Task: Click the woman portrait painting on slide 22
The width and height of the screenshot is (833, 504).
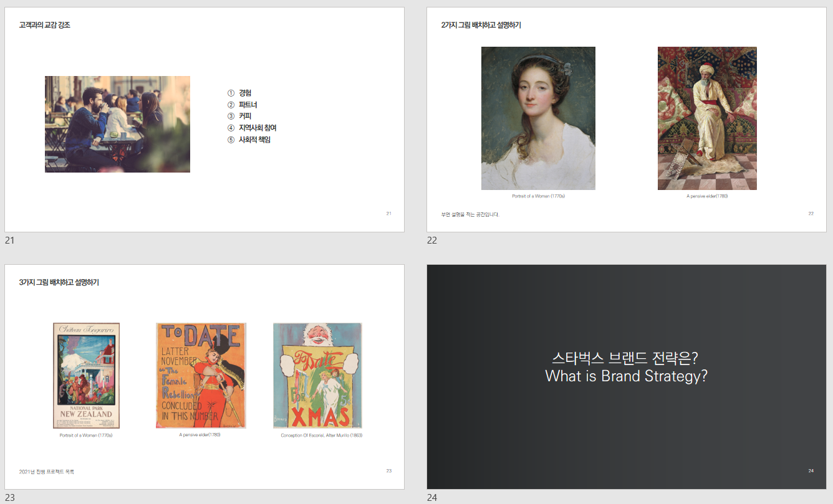Action: pos(538,118)
